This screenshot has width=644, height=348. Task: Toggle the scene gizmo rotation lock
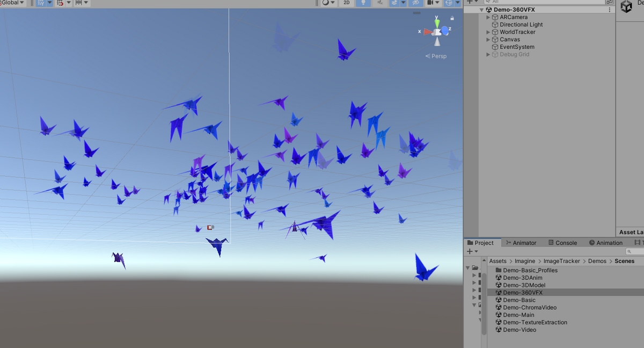[452, 18]
